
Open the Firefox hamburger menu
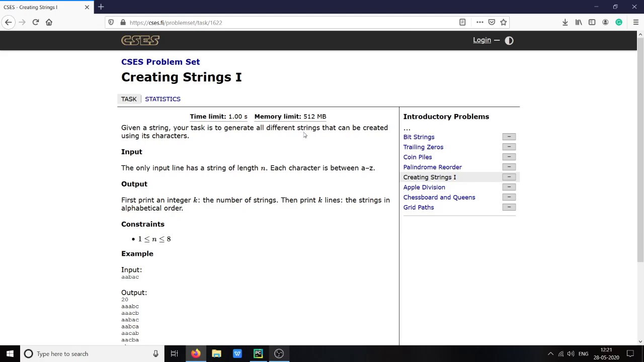(x=635, y=22)
